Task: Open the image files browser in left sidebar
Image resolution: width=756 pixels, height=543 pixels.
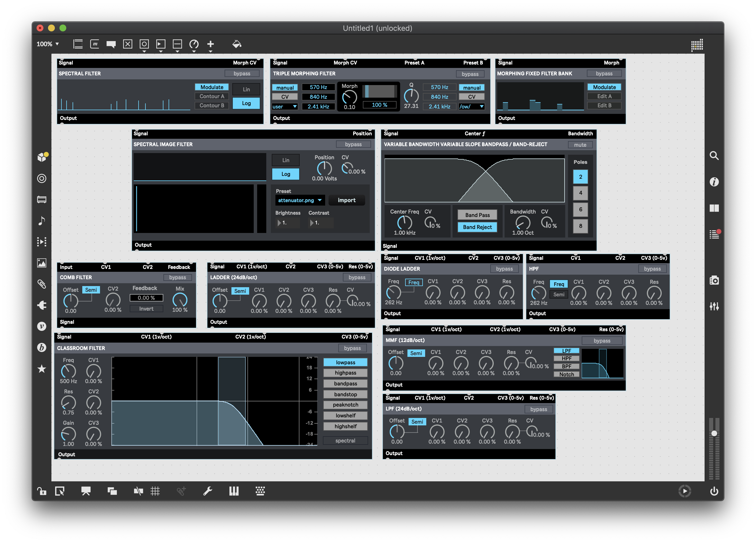Action: [42, 263]
